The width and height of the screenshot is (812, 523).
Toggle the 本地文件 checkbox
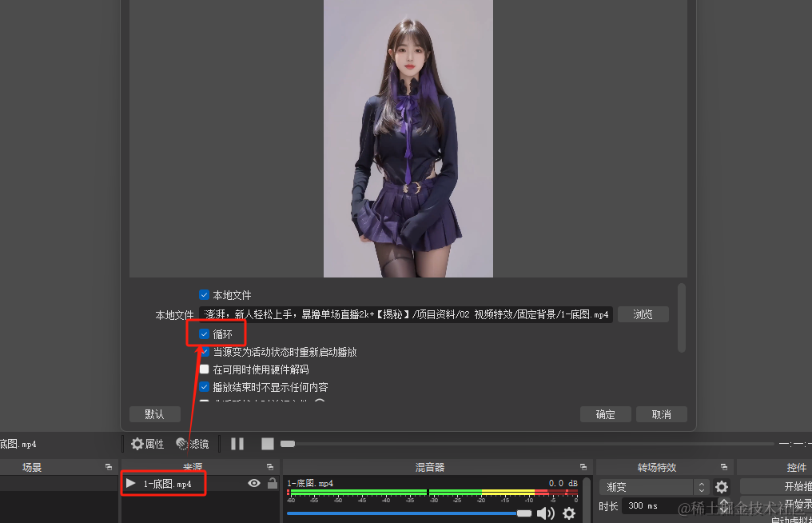pos(204,295)
